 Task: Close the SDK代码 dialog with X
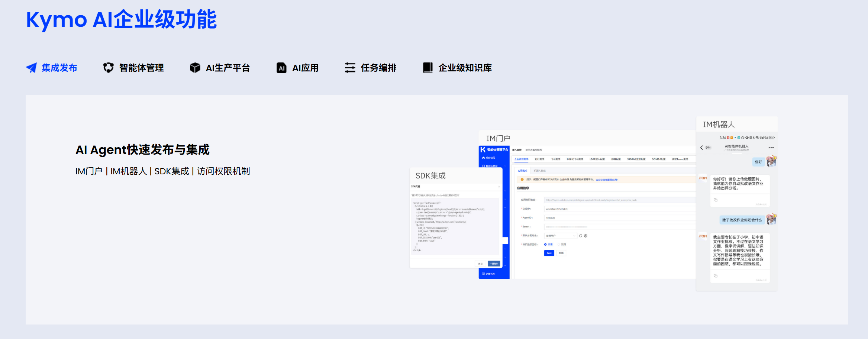499,187
